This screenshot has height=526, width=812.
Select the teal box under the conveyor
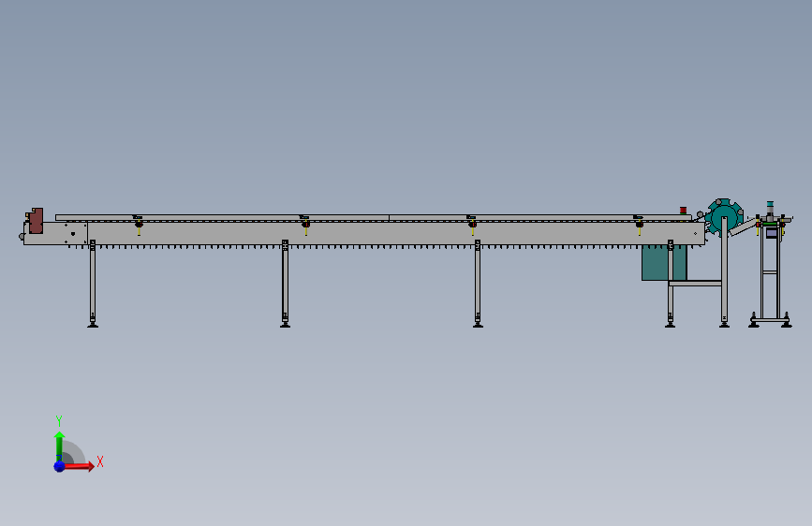pyautogui.click(x=664, y=263)
